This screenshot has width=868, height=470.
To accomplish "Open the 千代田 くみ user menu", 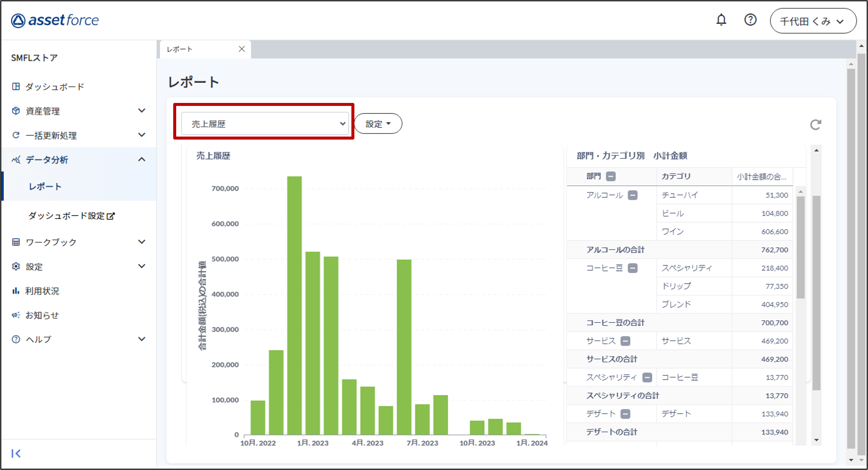I will 813,21.
